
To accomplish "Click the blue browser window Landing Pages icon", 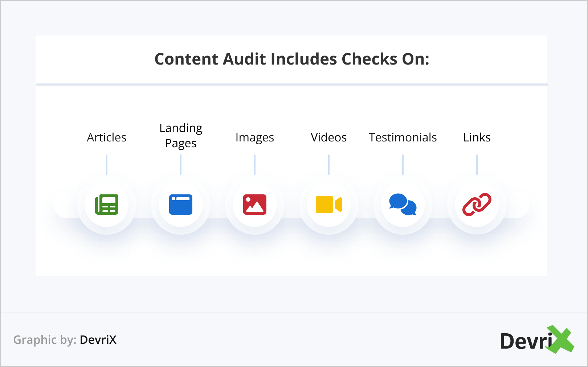I will click(x=181, y=205).
